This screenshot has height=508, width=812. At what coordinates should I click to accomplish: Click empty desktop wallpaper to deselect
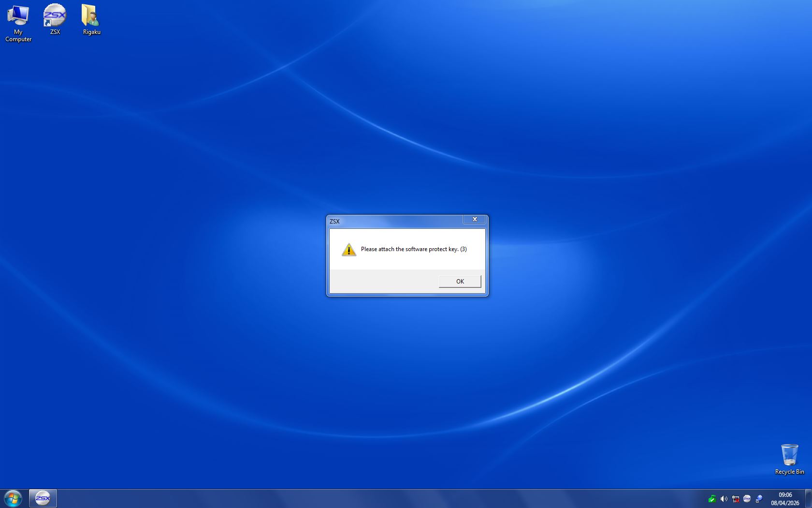tap(193, 145)
